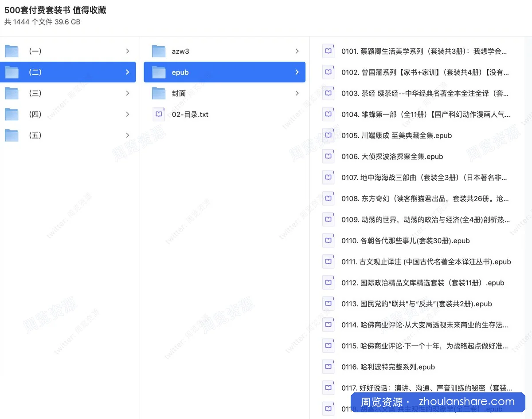Click the epub folder icon
The height and width of the screenshot is (419, 532).
pos(159,72)
